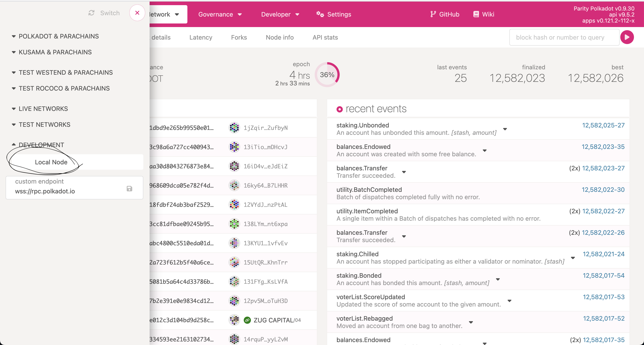
Task: Open block link 12,582,021-24
Action: pyautogui.click(x=604, y=254)
